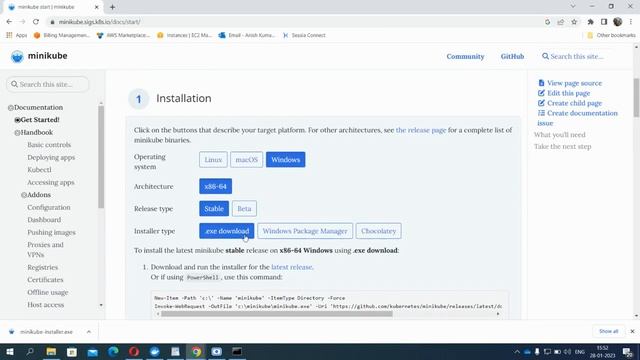The image size is (640, 360).
Task: Click the sidebar vertical scrollbar
Action: [101, 157]
